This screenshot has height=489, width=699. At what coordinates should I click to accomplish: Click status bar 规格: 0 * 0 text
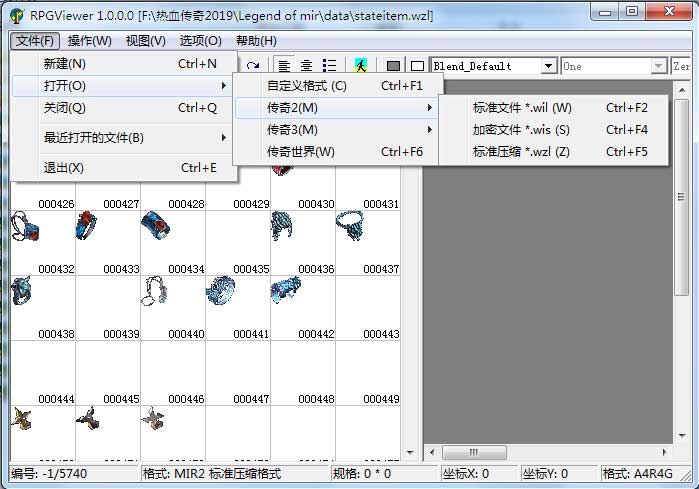pos(362,473)
